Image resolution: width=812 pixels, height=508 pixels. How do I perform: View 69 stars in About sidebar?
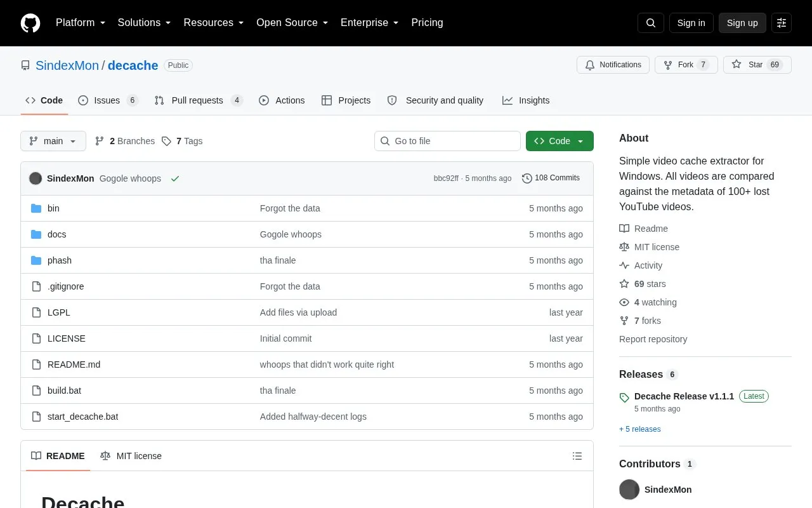click(x=643, y=284)
